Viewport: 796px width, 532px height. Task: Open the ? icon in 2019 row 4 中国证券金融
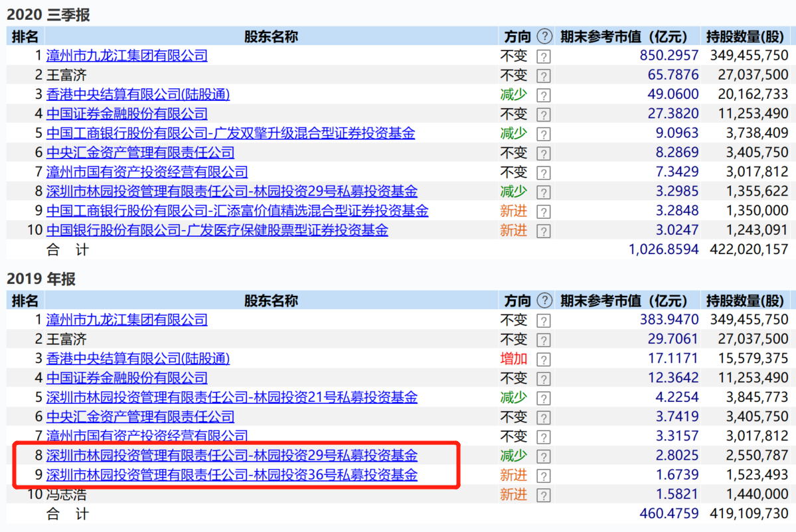(543, 379)
